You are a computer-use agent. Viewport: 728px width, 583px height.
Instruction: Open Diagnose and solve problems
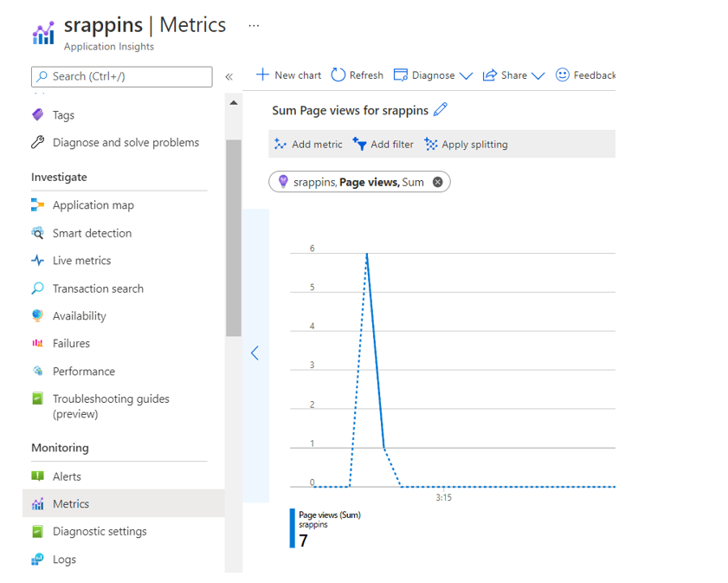(x=126, y=142)
